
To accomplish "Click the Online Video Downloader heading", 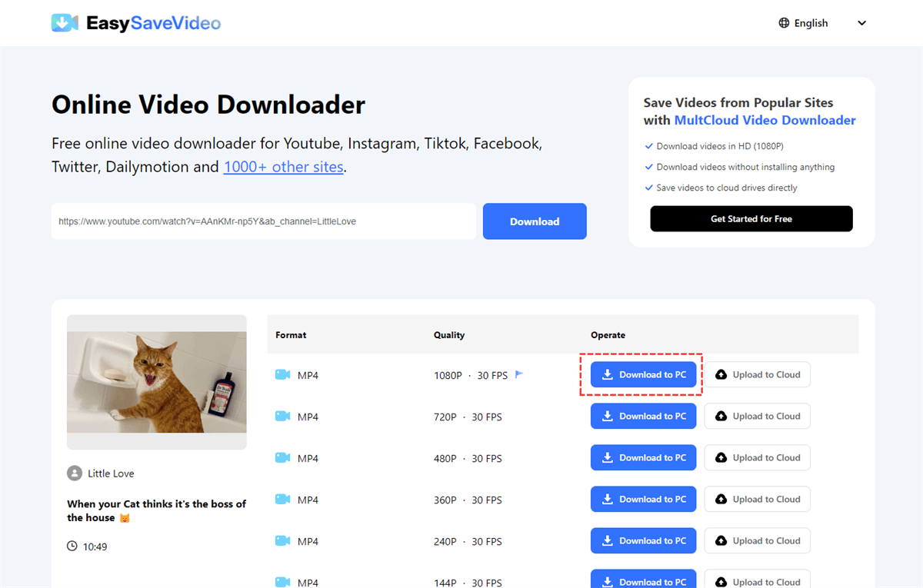I will coord(208,105).
